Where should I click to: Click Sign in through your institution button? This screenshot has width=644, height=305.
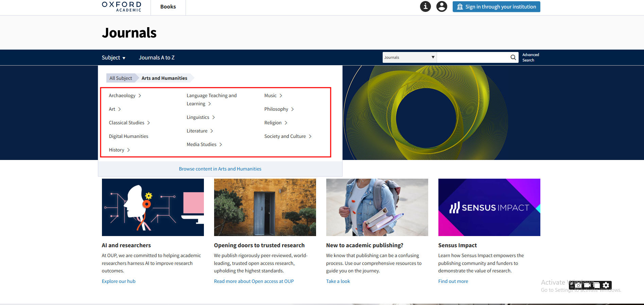pyautogui.click(x=496, y=7)
